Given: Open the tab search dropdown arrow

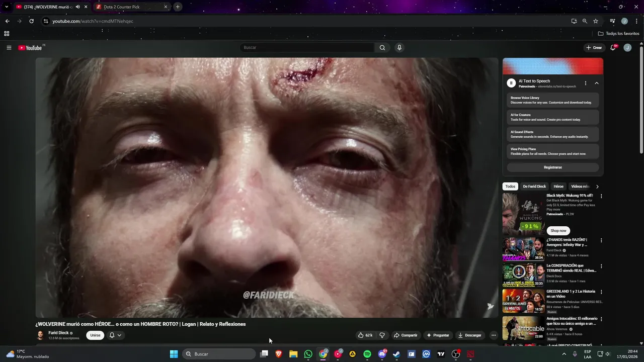Looking at the screenshot, I should (x=6, y=7).
